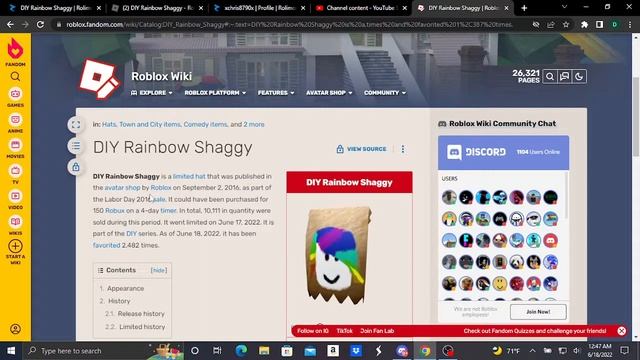Open Video in Fandom sidebar
Viewport: 640px width, 360px height.
(15, 200)
